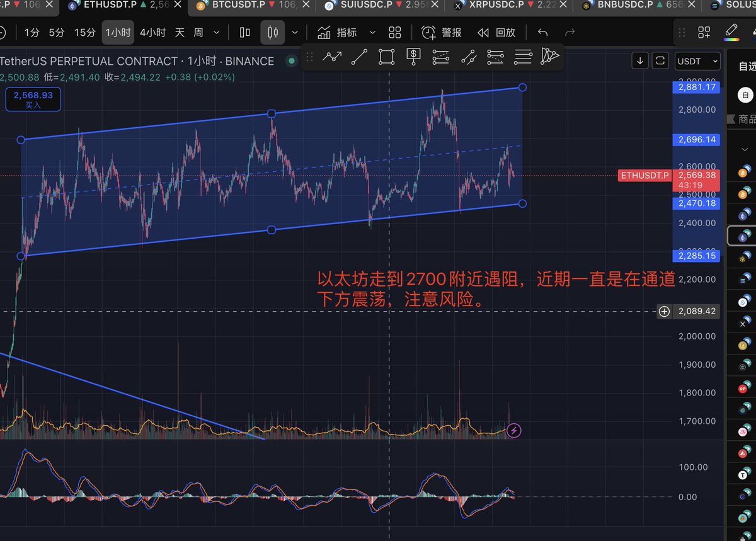Click the 2,568.93 买入 buy button

tap(33, 100)
